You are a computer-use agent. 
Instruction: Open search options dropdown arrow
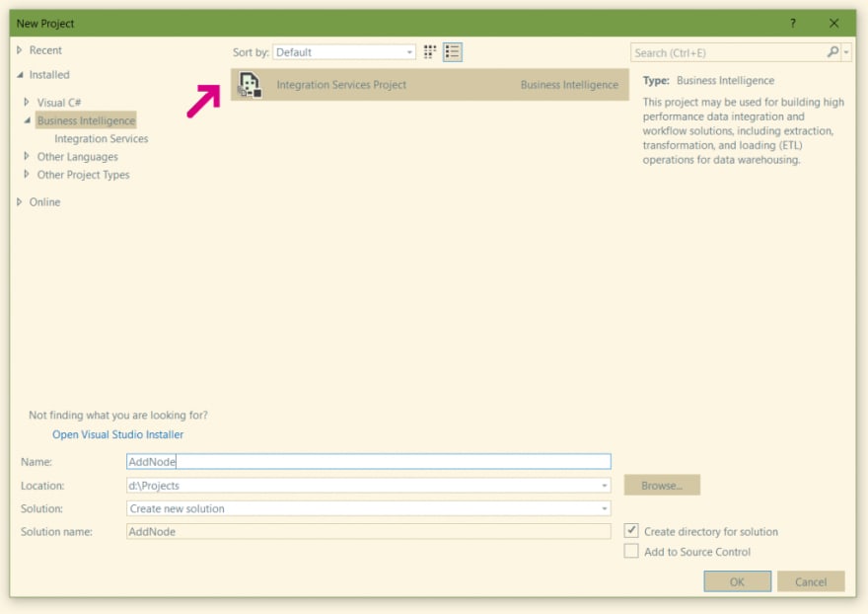point(846,52)
